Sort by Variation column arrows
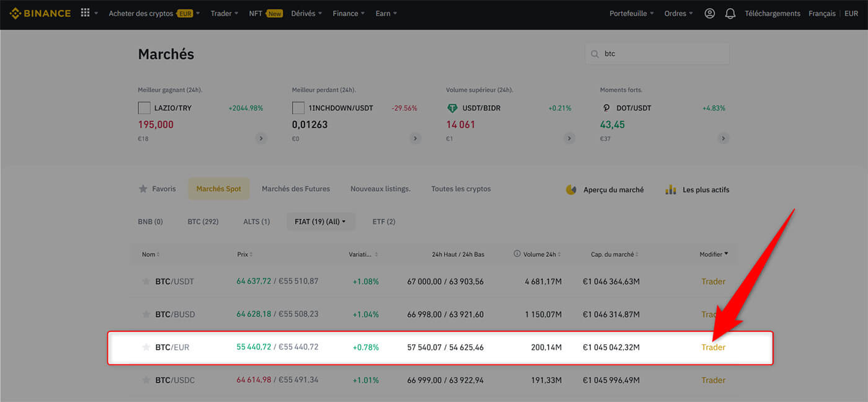The image size is (868, 402). [x=376, y=254]
